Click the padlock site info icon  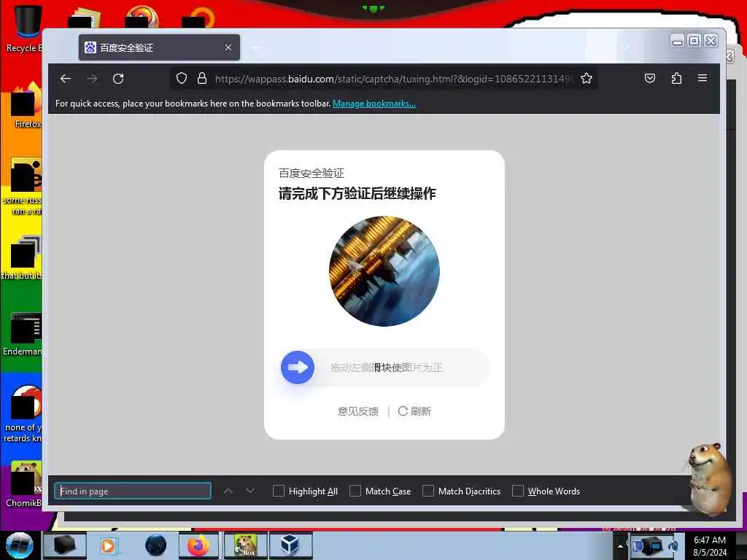tap(202, 79)
